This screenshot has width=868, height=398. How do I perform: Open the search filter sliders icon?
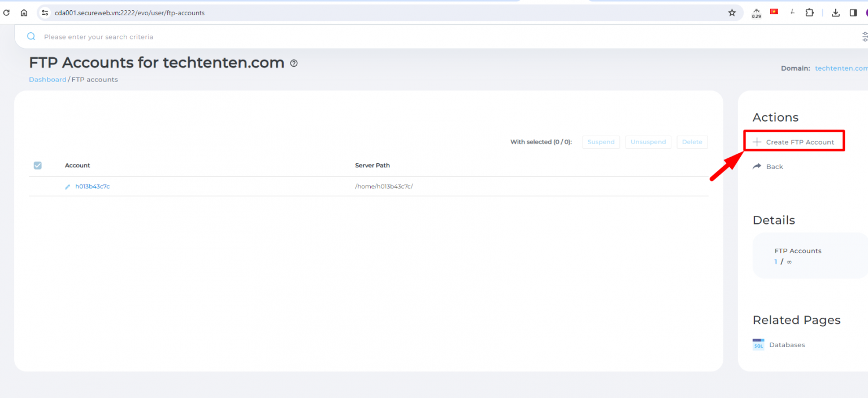[x=865, y=36]
